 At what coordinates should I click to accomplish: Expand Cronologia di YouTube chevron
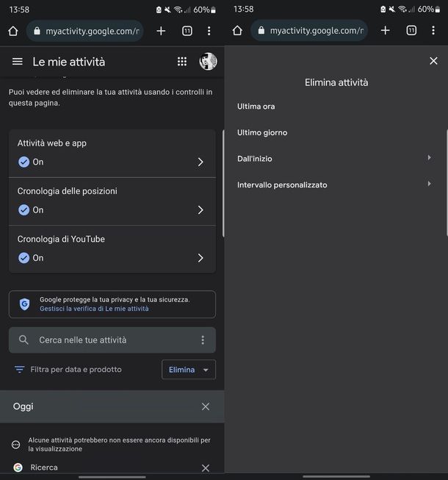point(200,258)
